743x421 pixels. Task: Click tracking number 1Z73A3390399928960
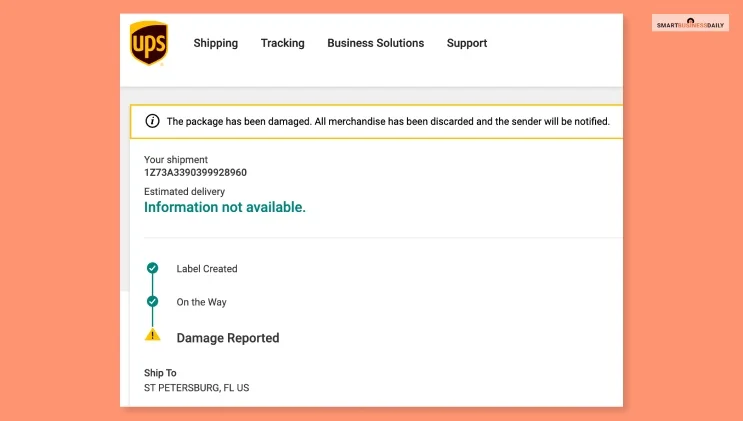click(x=195, y=173)
